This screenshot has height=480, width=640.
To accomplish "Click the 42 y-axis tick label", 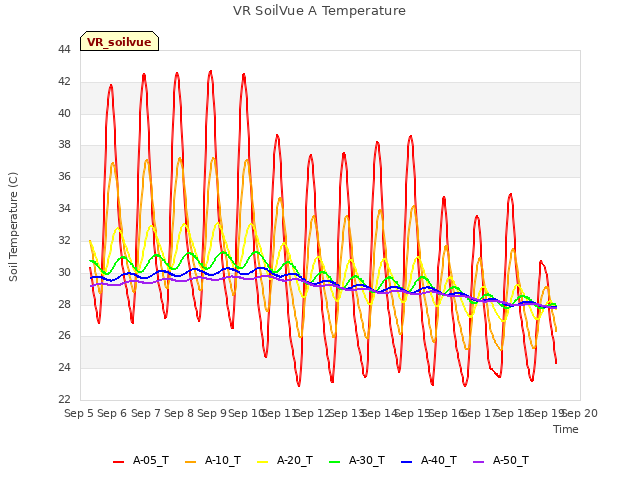I will click(x=64, y=82).
